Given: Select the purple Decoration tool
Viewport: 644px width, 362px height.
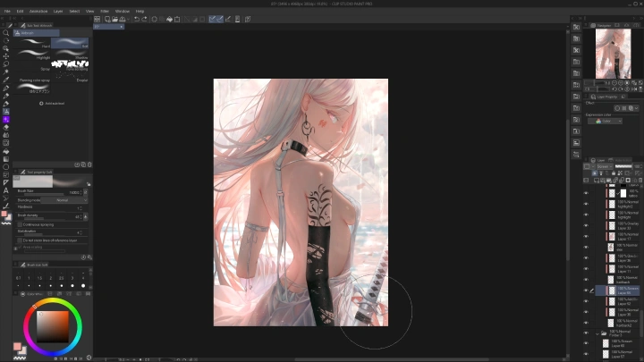Looking at the screenshot, I should (x=5, y=120).
